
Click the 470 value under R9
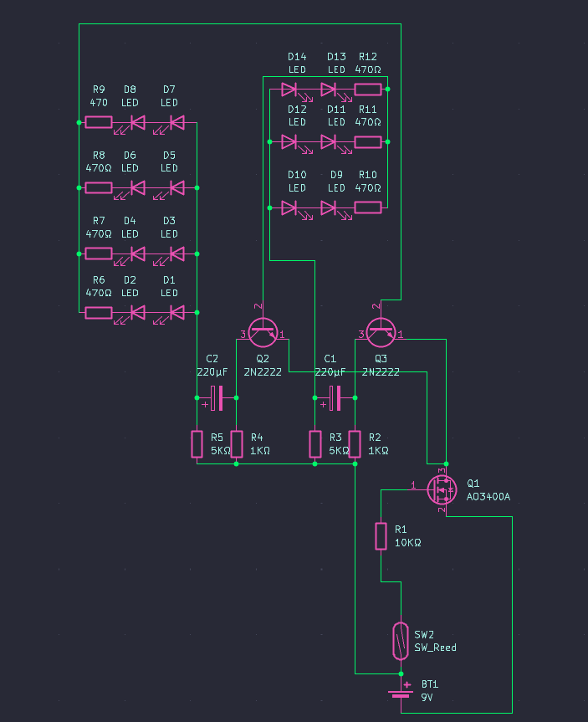point(99,103)
